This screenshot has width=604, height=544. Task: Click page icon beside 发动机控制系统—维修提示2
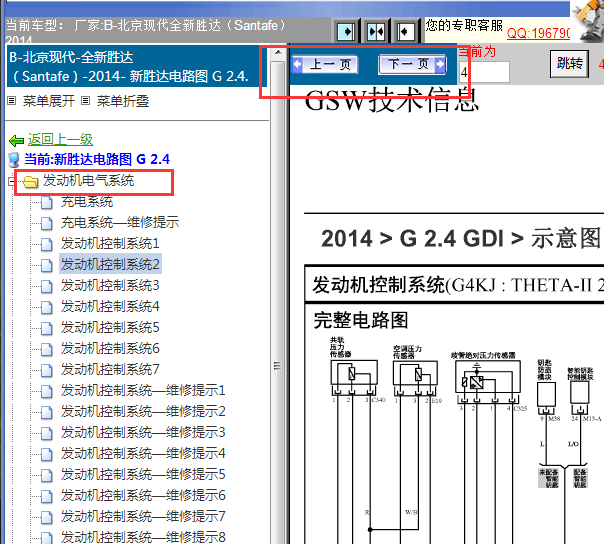point(47,412)
